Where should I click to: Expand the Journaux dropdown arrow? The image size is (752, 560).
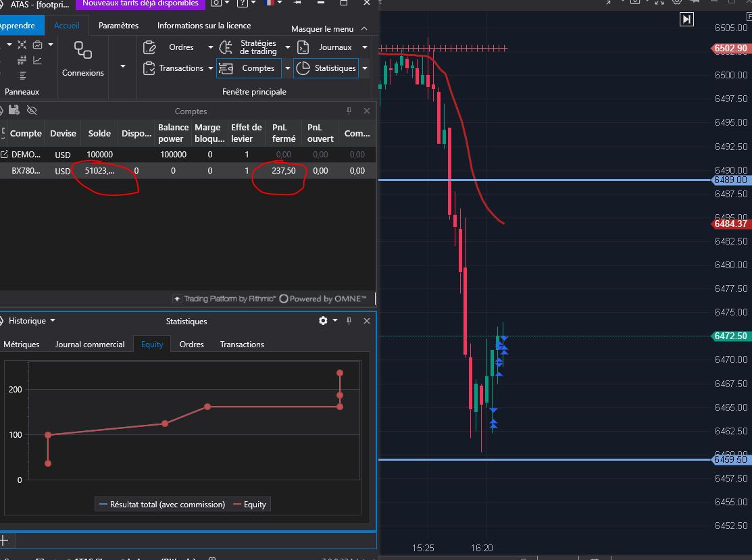[x=365, y=47]
